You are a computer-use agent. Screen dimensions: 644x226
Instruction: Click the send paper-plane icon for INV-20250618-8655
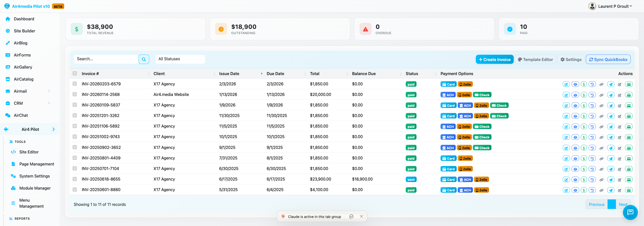tap(611, 179)
